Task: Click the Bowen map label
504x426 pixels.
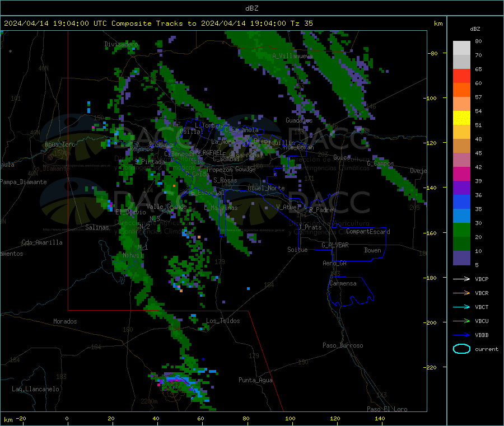Action: (x=372, y=250)
